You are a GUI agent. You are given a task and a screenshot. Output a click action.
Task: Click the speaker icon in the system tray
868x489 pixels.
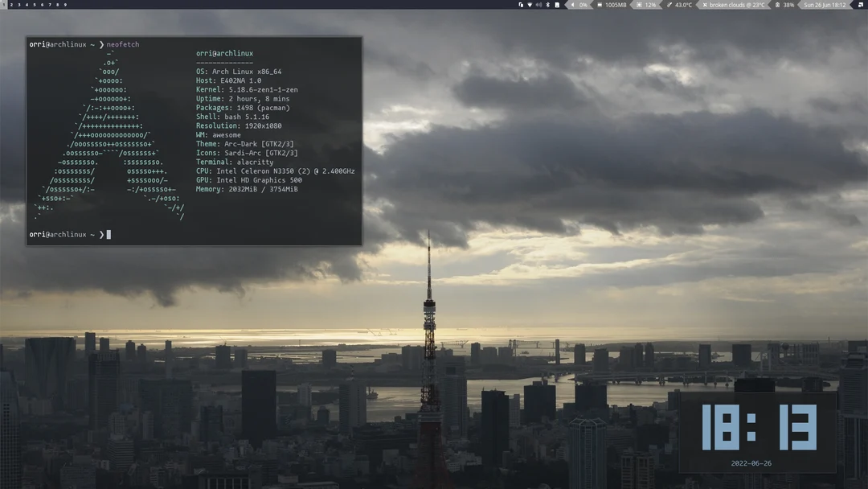click(x=538, y=5)
